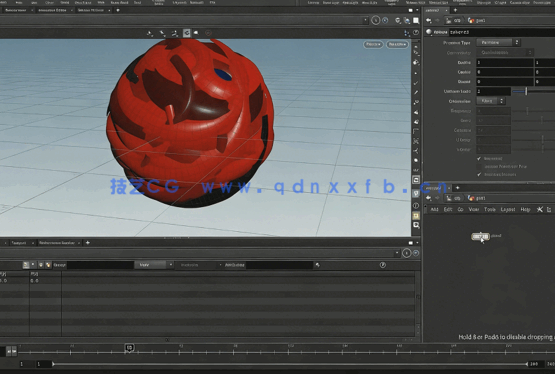Open the View dropdown in geometry spreadsheet
The height and width of the screenshot is (374, 555).
point(154,265)
